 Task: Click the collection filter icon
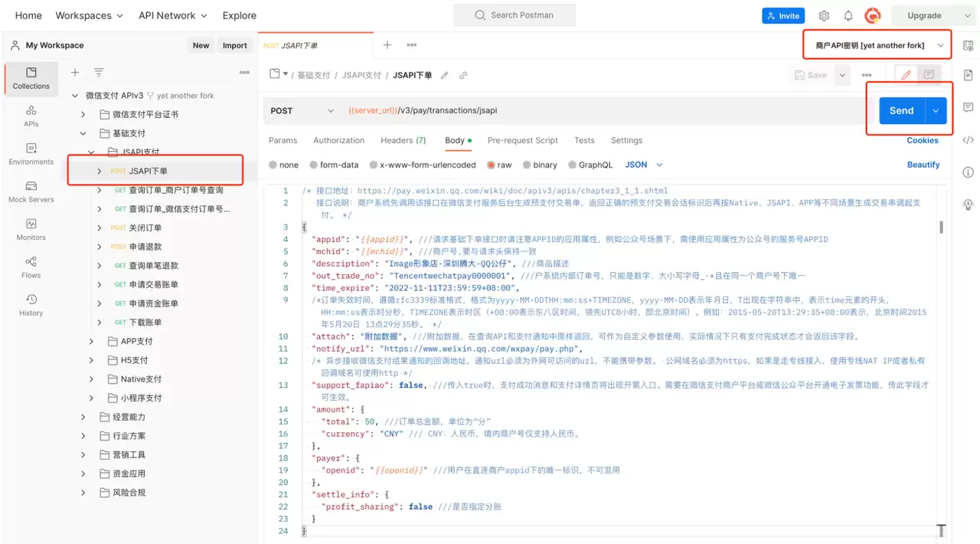99,72
